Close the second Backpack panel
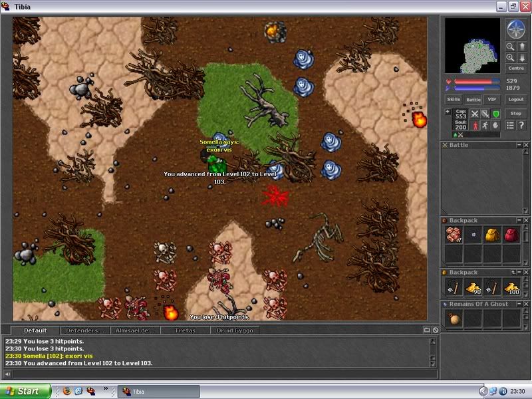Viewport: 532px width, 399px height. pyautogui.click(x=526, y=272)
